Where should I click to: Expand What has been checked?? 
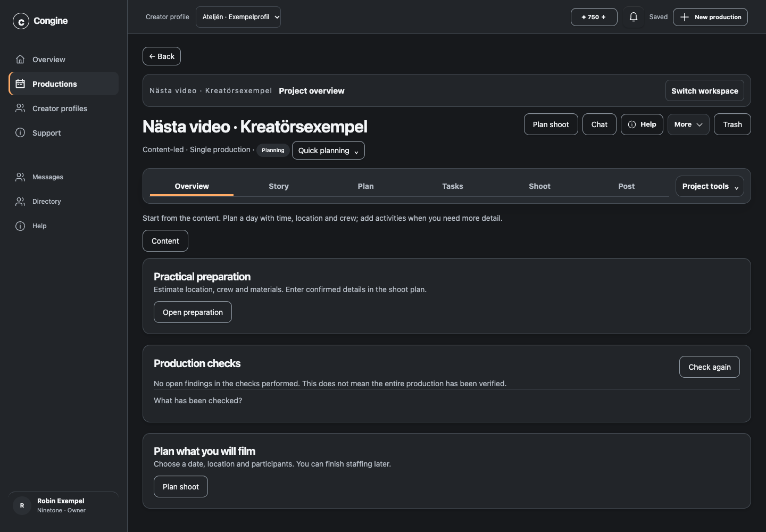pos(198,401)
